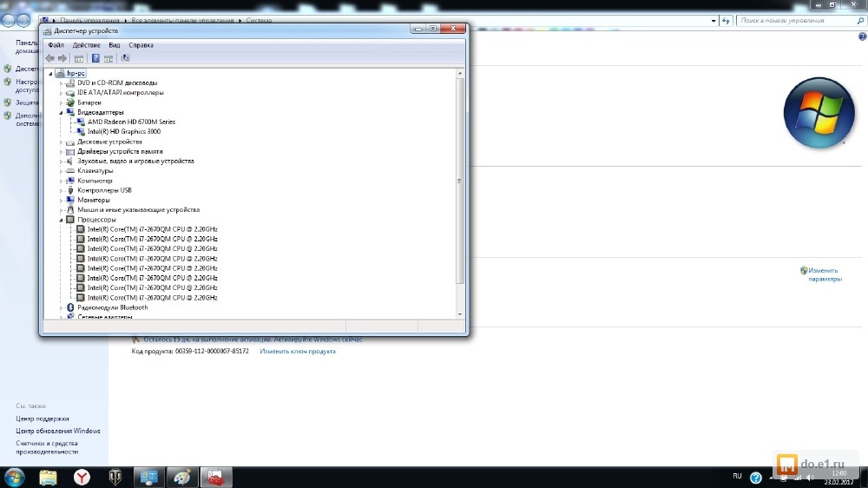The width and height of the screenshot is (868, 488).
Task: Click Изменить параметры link
Action: [x=825, y=274]
